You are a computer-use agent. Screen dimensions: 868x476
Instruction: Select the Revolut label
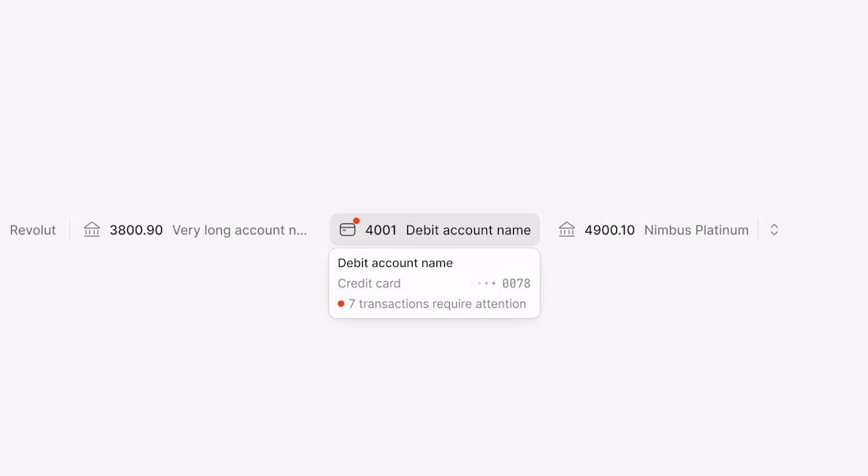tap(33, 231)
